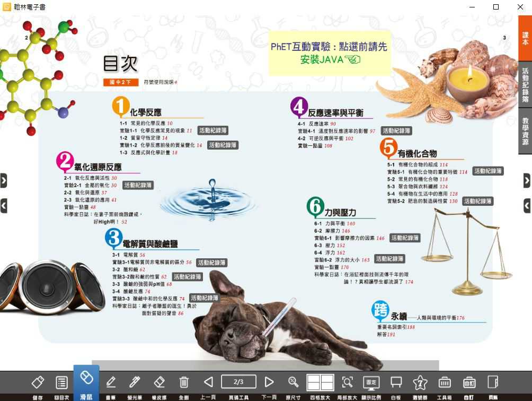Switch to the 活動紀錄簿 side tab

[x=525, y=85]
